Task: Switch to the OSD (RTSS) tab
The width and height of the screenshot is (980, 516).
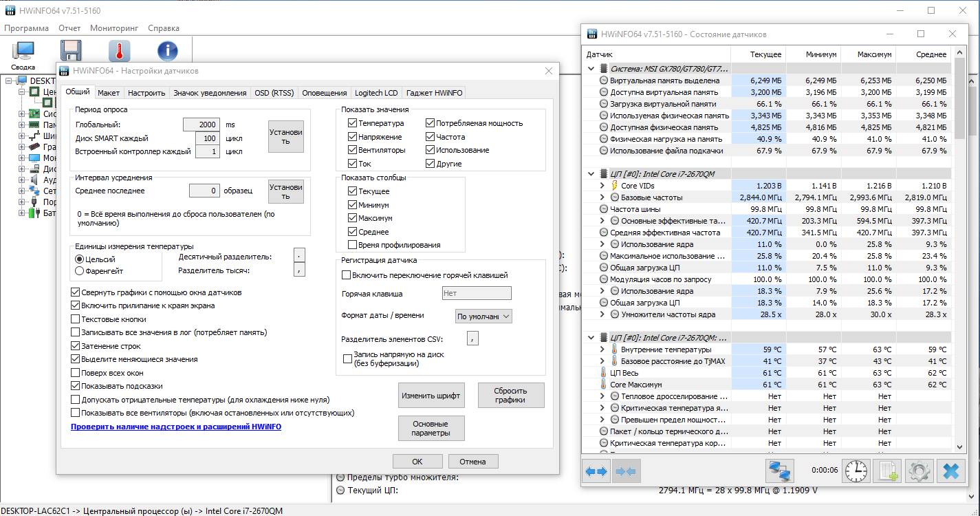Action: [274, 93]
